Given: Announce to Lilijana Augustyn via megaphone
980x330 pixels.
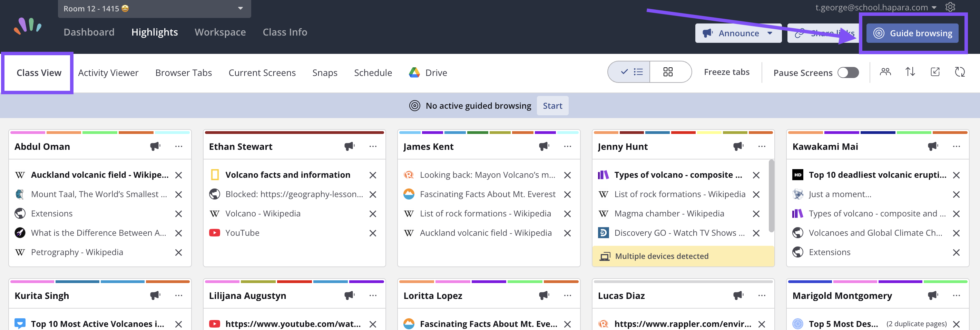Looking at the screenshot, I should click(350, 295).
